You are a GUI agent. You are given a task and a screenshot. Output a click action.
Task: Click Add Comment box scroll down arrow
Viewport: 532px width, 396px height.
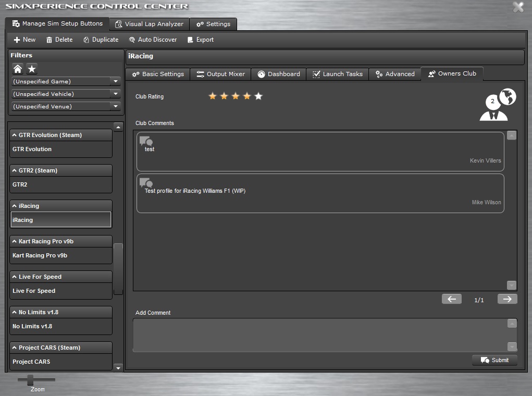512,346
